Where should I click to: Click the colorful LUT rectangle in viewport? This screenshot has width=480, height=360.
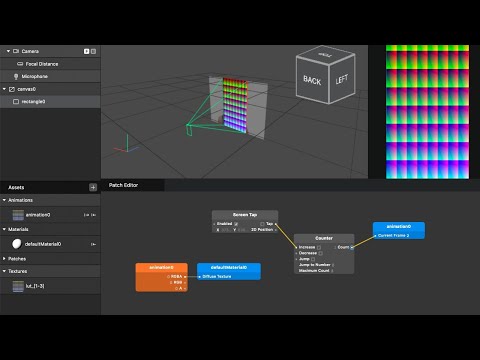pyautogui.click(x=235, y=105)
